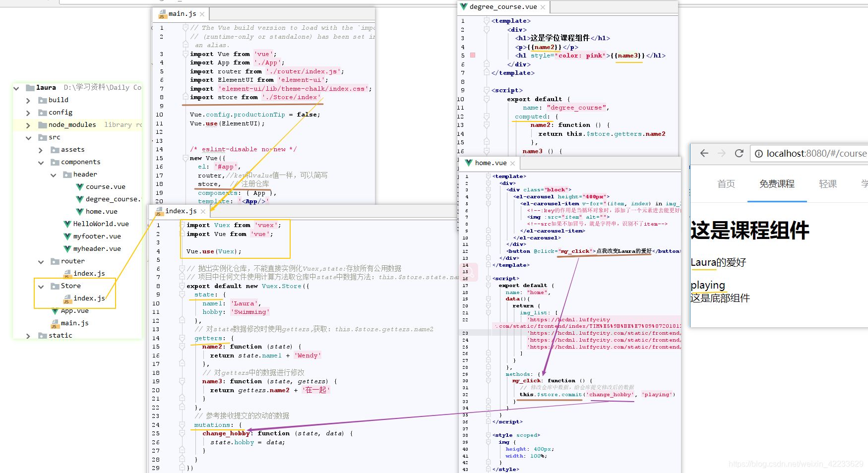
Task: Open myfooter.vue in project tree
Action: (97, 236)
